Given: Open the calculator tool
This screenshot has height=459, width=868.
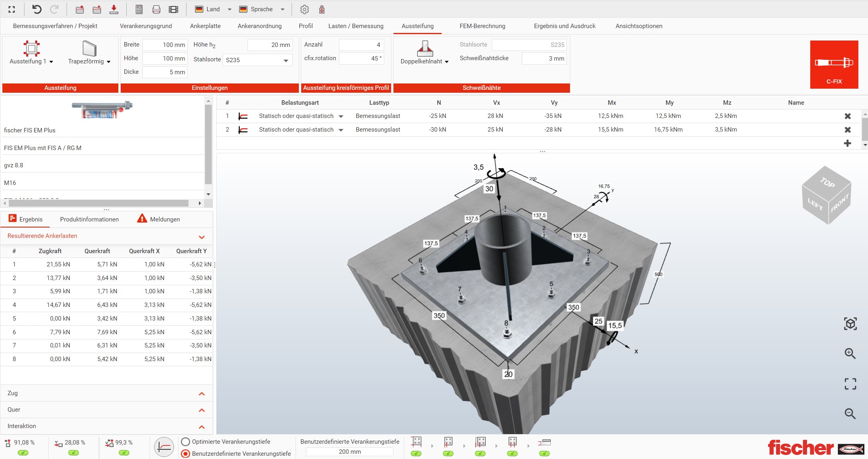Looking at the screenshot, I should pyautogui.click(x=139, y=9).
